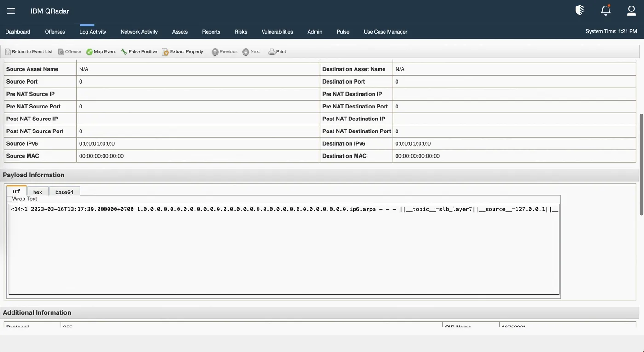Click the IBM QRadar title

click(x=50, y=11)
